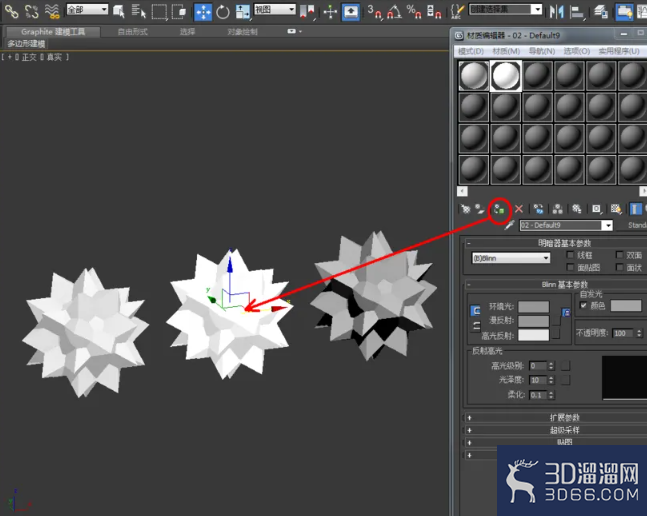This screenshot has width=647, height=516.
Task: Open the 视图 reference coordinate dropdown
Action: point(275,9)
